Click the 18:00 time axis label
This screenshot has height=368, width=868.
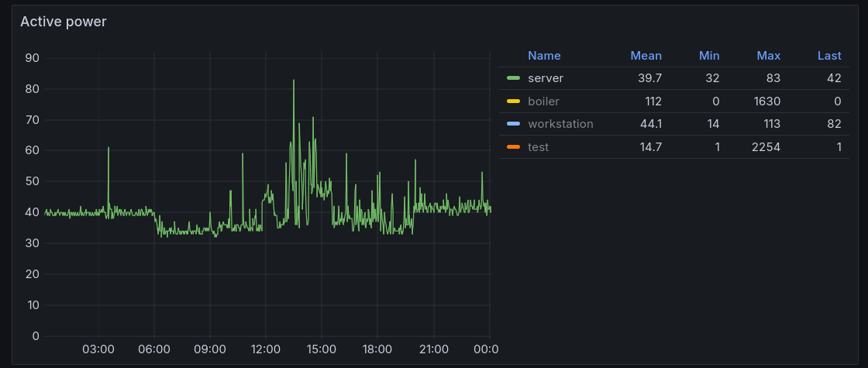(x=377, y=349)
